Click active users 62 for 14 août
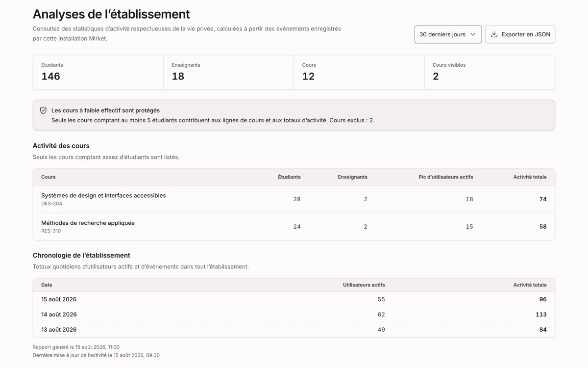This screenshot has width=588, height=368. tap(381, 315)
